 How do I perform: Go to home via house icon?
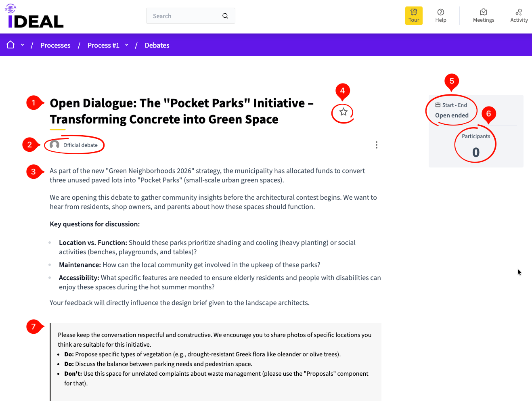[x=10, y=45]
